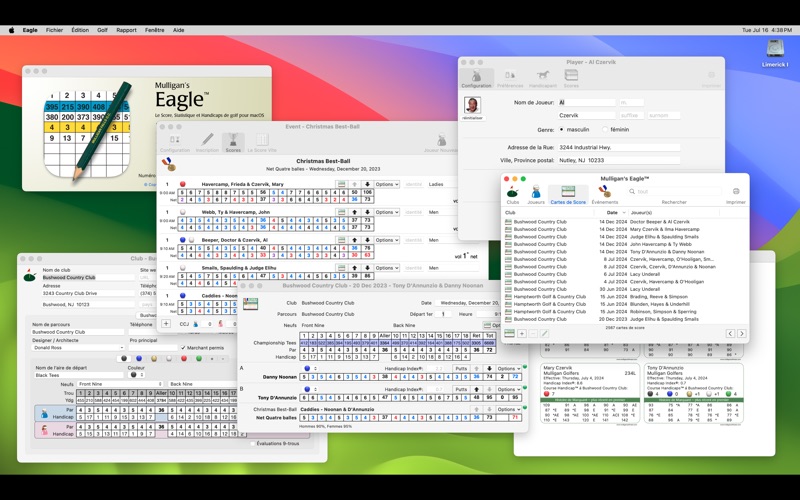This screenshot has height=500, width=800.
Task: Select féminin gender radio button
Action: (605, 130)
